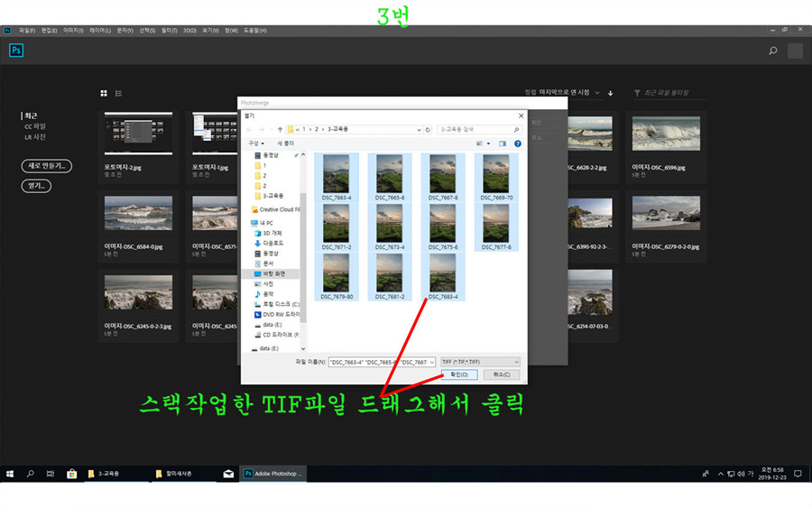Show hidden tray icons chevron
Image resolution: width=812 pixels, height=508 pixels.
[720, 474]
